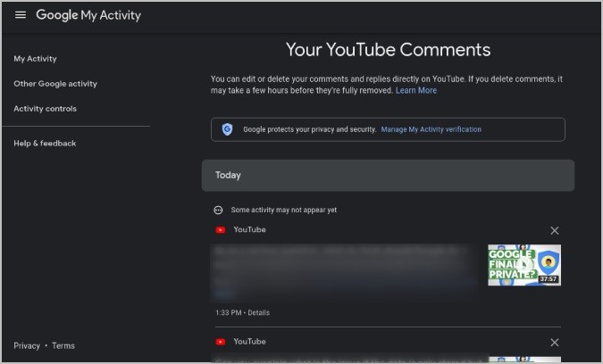Open the Google Finally Private video thumbnail

524,265
